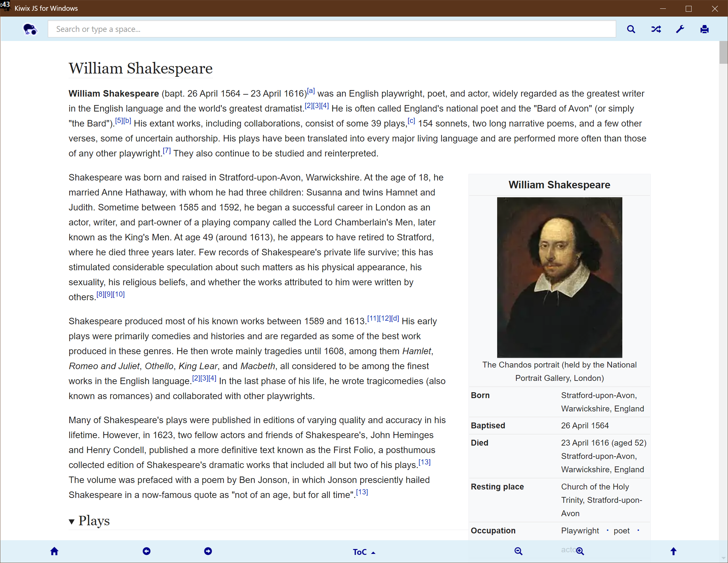Maximize the Kiwix JS window
728x563 pixels.
[x=689, y=8]
